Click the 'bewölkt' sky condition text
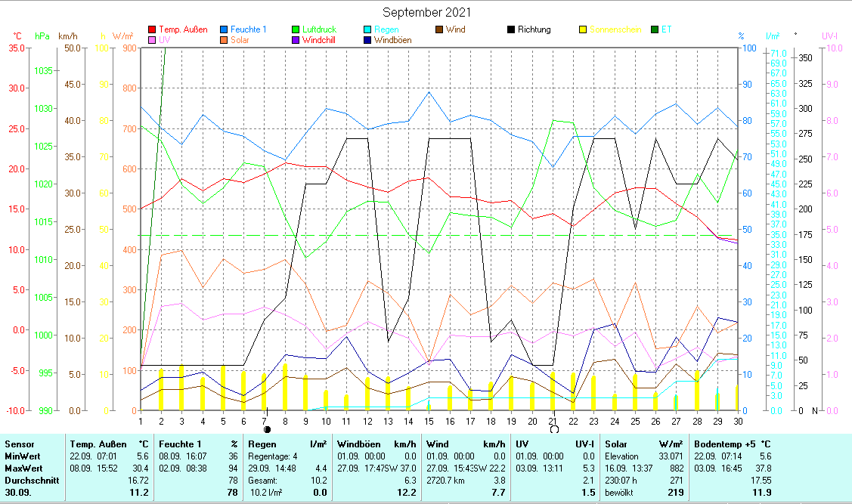Viewport: 852px width, 504px height. tap(619, 493)
